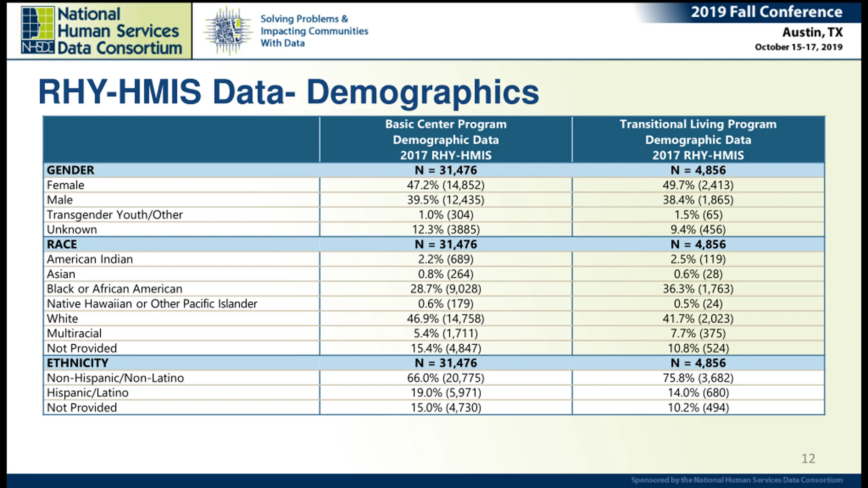The height and width of the screenshot is (488, 868).
Task: Click the '1.0% (304)' cell
Action: pos(446,215)
